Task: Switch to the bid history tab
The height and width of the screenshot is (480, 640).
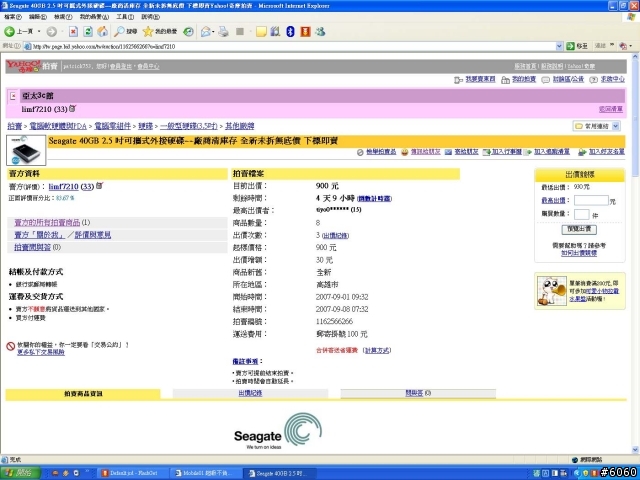Action: [x=250, y=393]
